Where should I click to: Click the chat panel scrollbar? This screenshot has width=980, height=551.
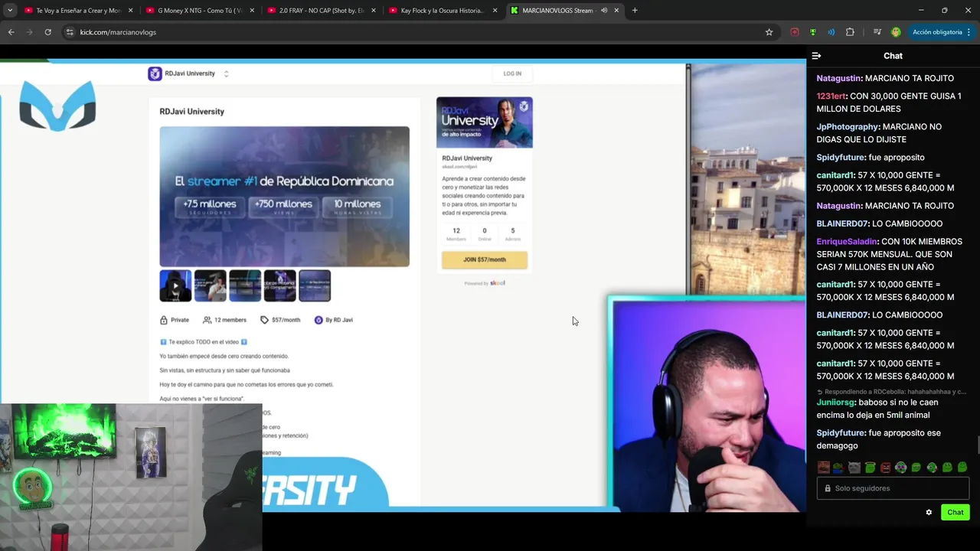[x=977, y=445]
